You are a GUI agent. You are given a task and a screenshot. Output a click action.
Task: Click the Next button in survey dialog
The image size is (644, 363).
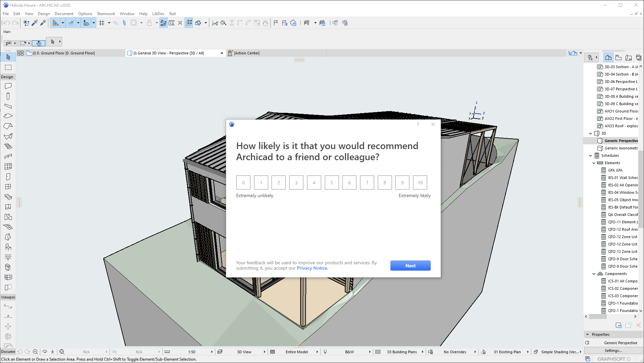[411, 266]
